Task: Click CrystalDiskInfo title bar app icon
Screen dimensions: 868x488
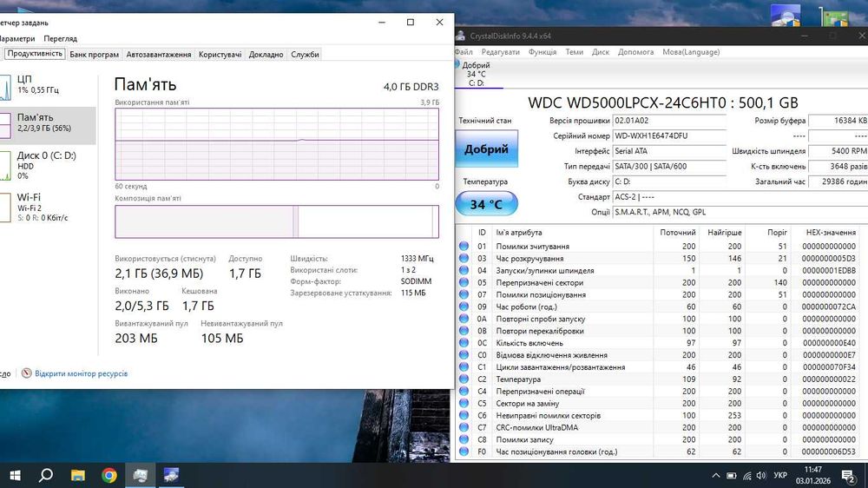Action: click(x=460, y=36)
